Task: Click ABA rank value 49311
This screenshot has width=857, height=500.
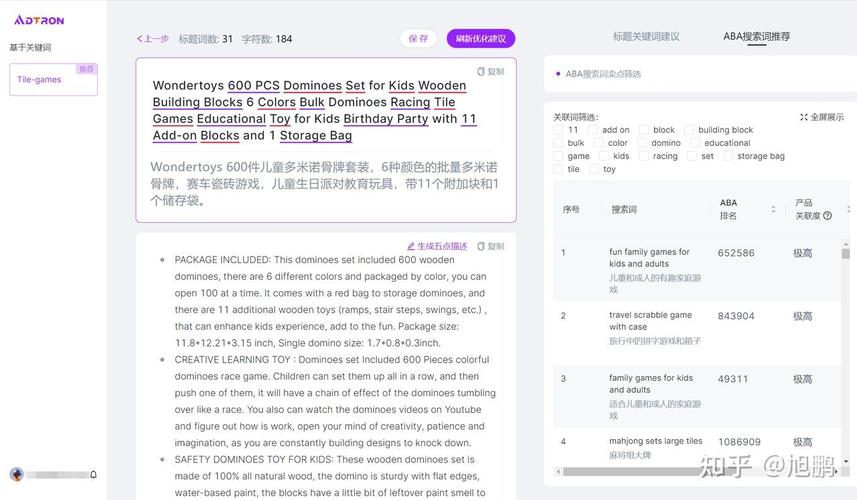Action: coord(732,379)
